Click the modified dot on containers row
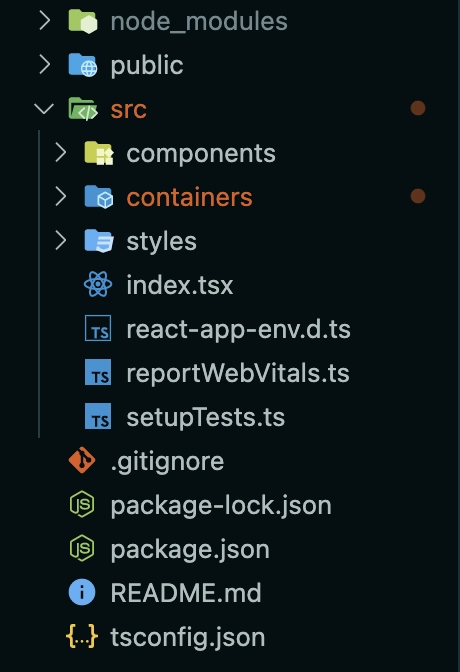 coord(418,196)
